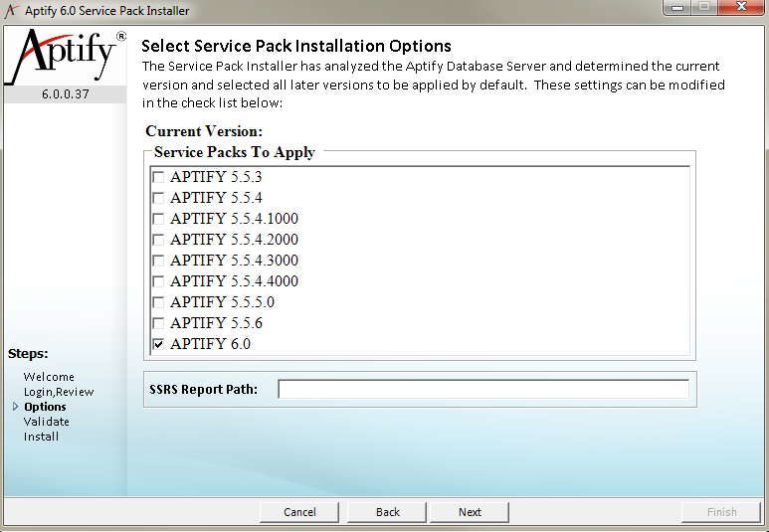Click the Current Version label
The height and width of the screenshot is (532, 769).
point(204,131)
